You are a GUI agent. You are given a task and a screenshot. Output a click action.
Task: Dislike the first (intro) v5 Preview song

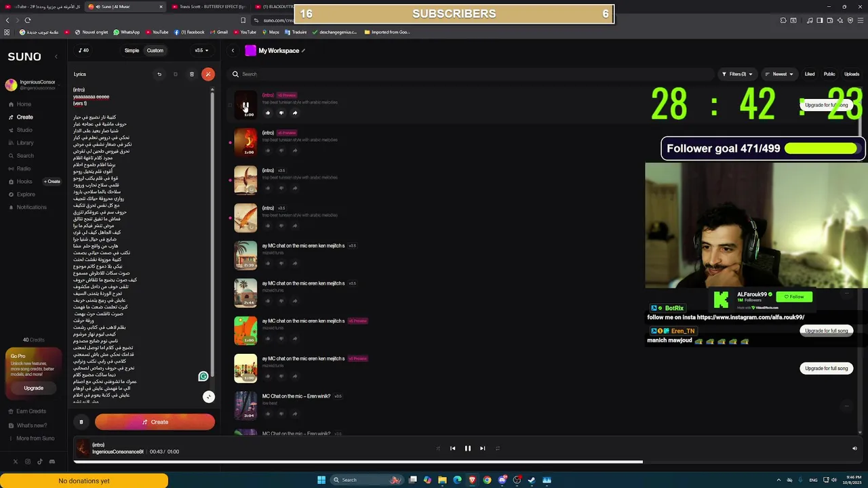click(x=281, y=113)
